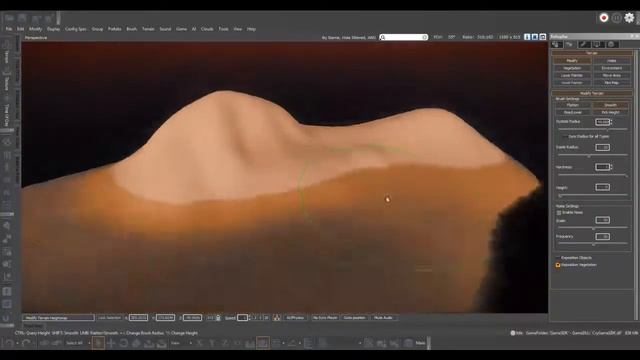Click the redo arrow icon in bottom toolbar
The height and width of the screenshot is (360, 640).
[26, 343]
